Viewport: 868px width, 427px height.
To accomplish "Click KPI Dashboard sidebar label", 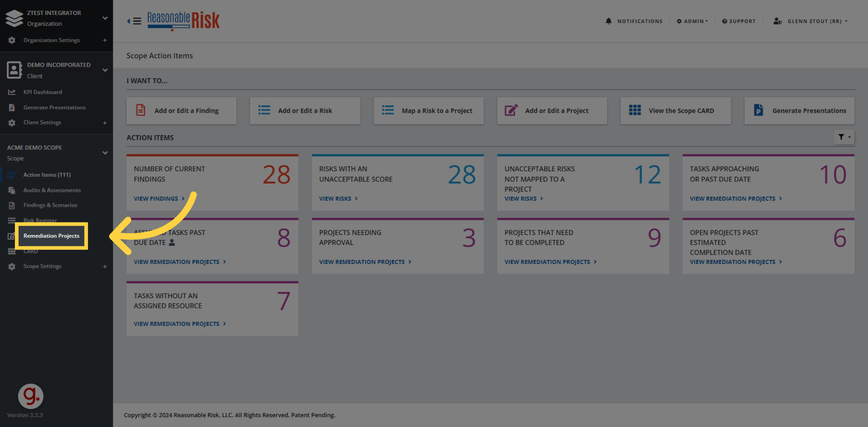I will (43, 92).
